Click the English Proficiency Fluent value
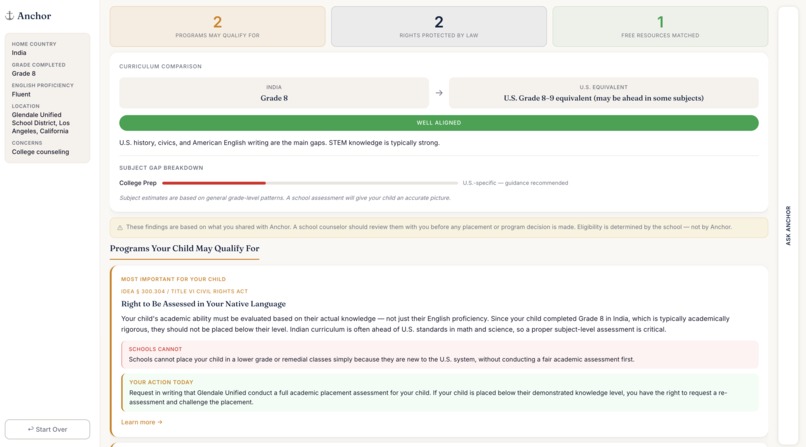The width and height of the screenshot is (806, 447). tap(21, 94)
